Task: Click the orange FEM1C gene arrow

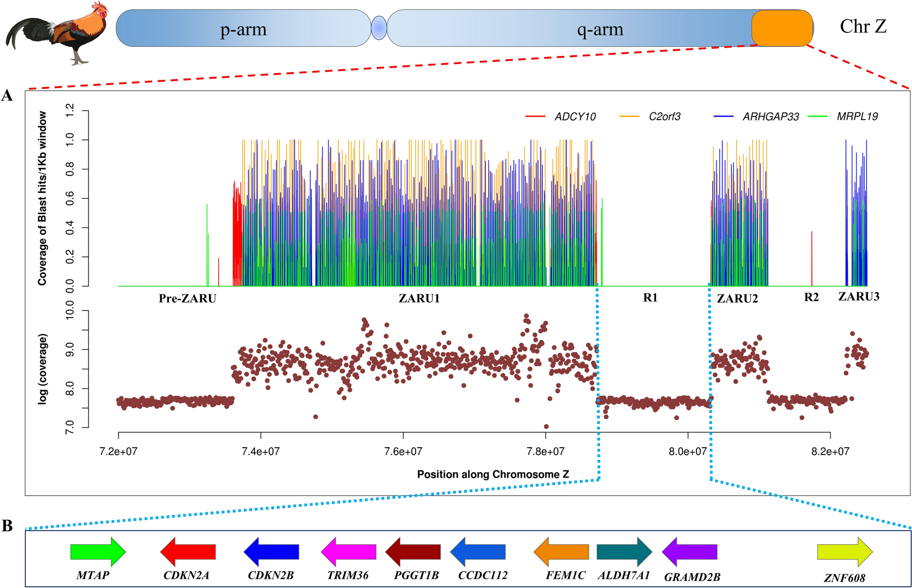Action: 562,552
